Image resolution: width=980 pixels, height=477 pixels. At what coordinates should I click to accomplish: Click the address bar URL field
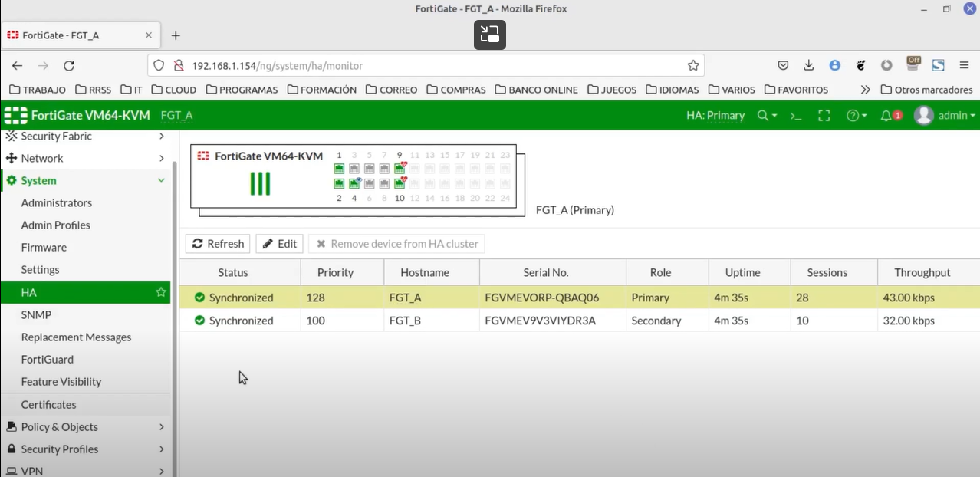tap(426, 66)
